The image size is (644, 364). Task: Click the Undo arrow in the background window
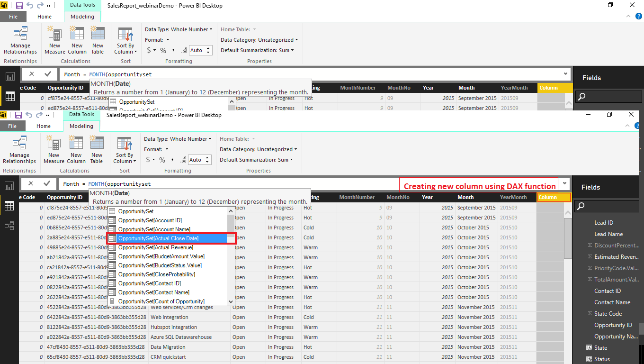point(30,6)
